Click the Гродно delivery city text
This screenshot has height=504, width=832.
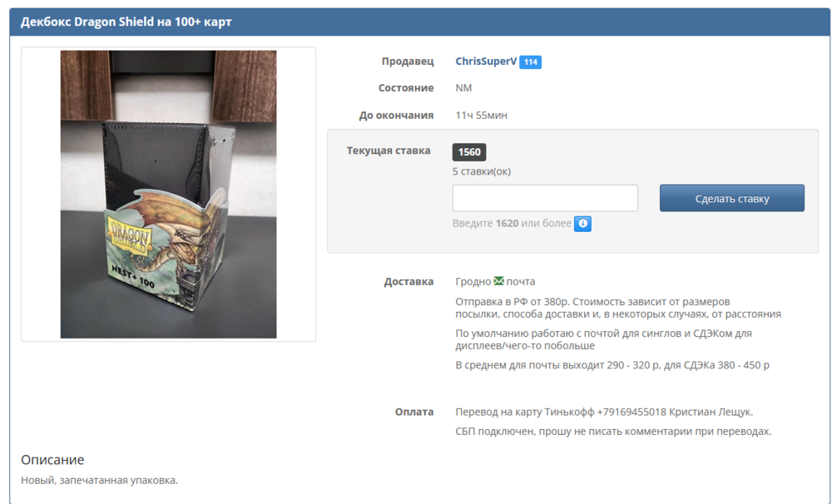pos(473,282)
